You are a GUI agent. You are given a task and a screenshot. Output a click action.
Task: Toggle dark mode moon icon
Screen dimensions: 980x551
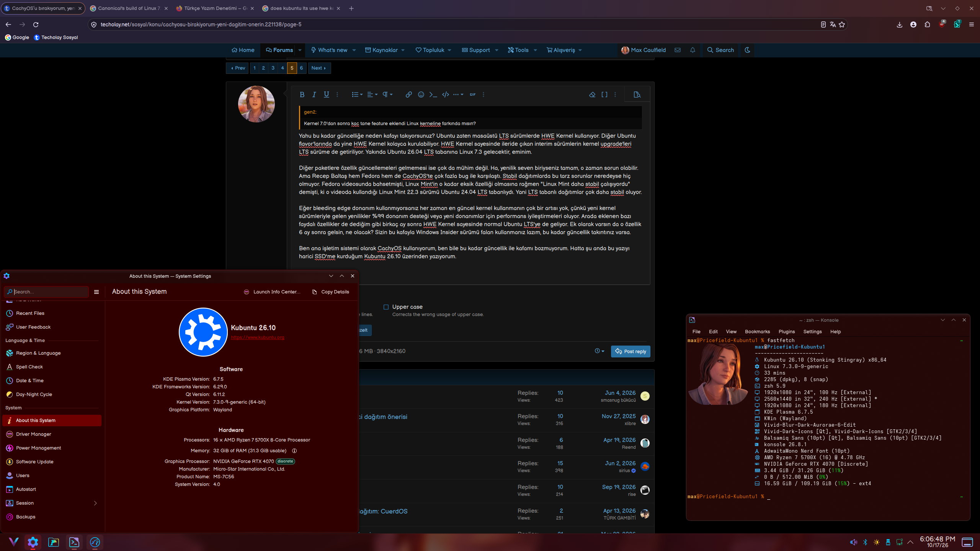pos(747,50)
